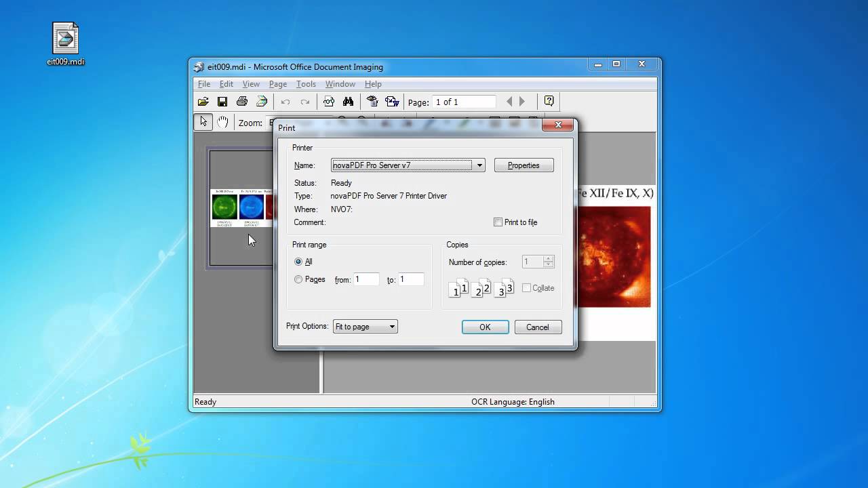Enable the Print to file checkbox
Viewport: 868px width, 488px height.
[x=498, y=222]
